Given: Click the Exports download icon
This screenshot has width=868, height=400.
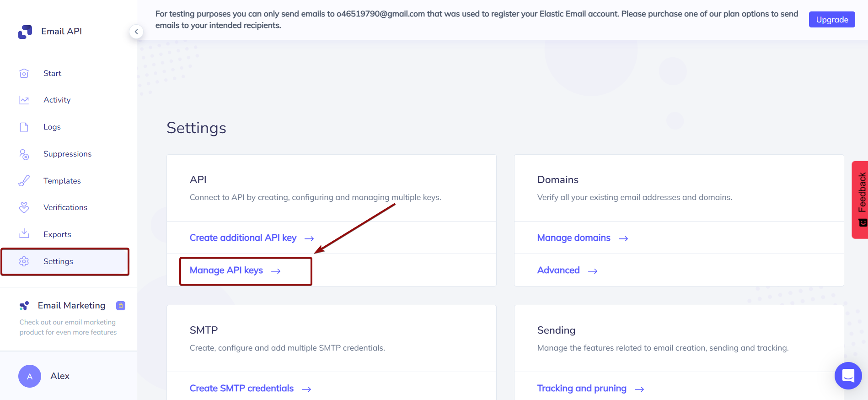Looking at the screenshot, I should (x=24, y=234).
